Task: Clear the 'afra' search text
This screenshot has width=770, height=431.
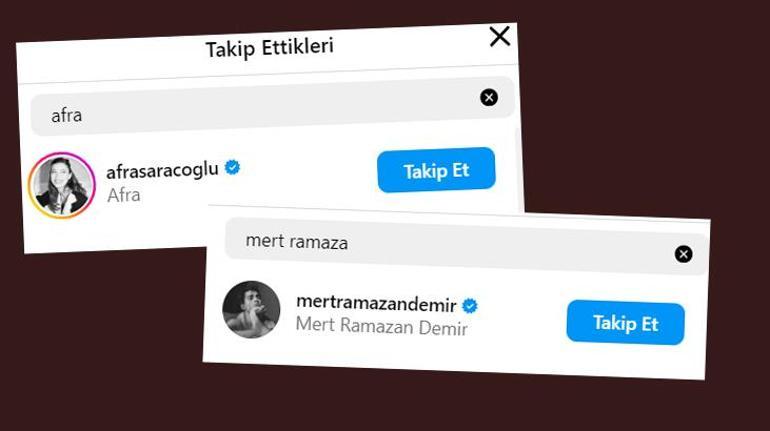Action: click(488, 97)
